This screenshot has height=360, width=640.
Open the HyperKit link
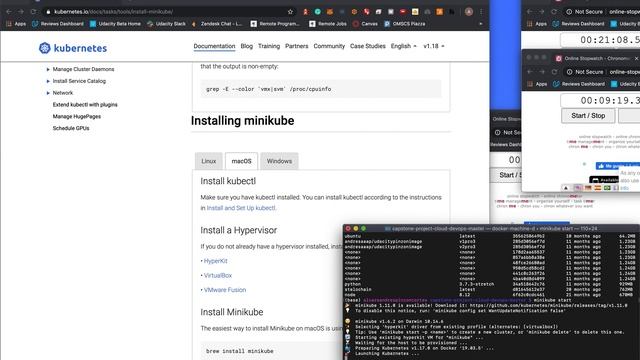(x=216, y=261)
